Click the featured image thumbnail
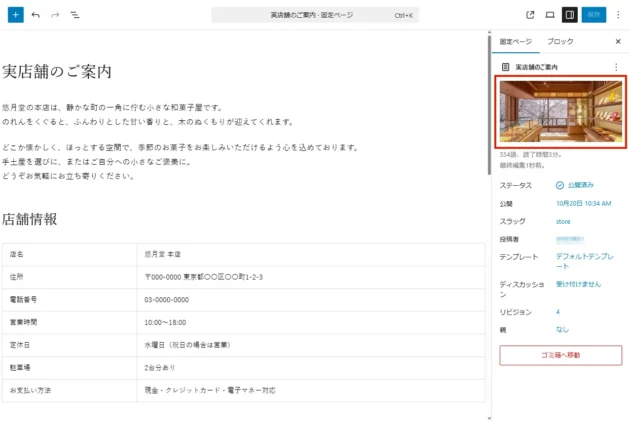 (560, 114)
